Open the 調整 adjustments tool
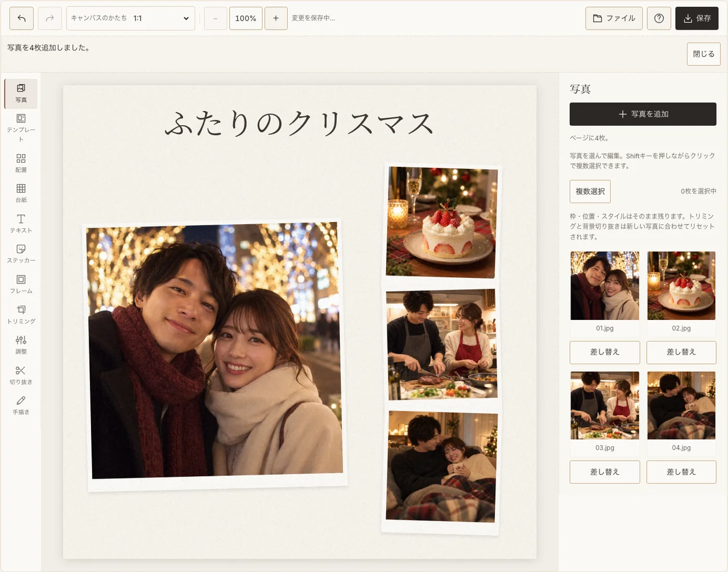Viewport: 728px width, 572px height. [21, 344]
